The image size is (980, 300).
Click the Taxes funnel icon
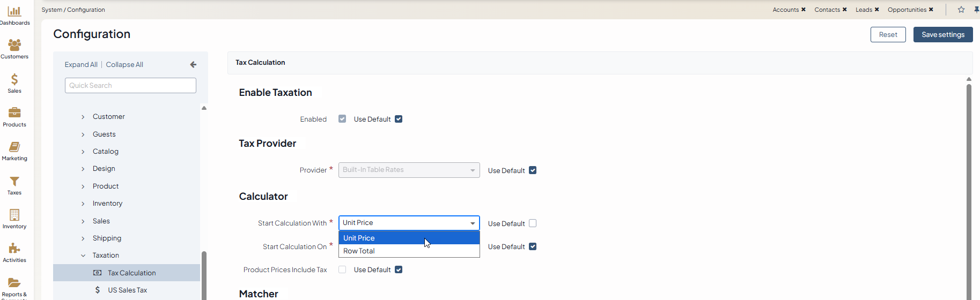[14, 182]
